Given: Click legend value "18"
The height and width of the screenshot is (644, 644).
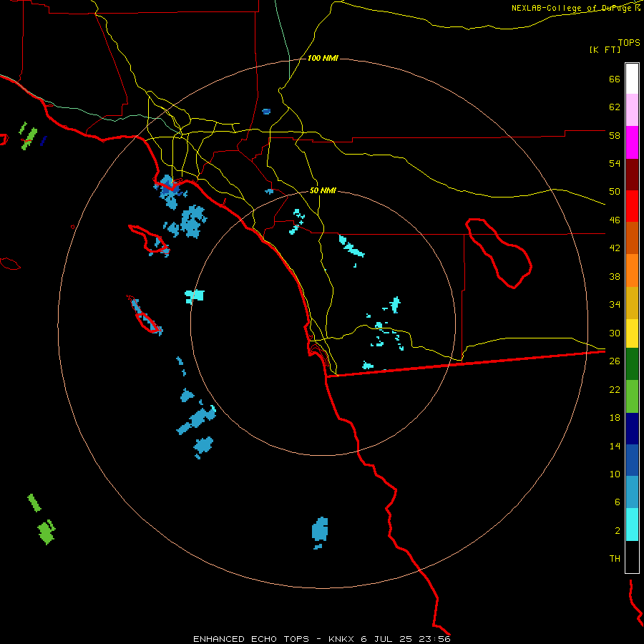Looking at the screenshot, I should [x=615, y=418].
